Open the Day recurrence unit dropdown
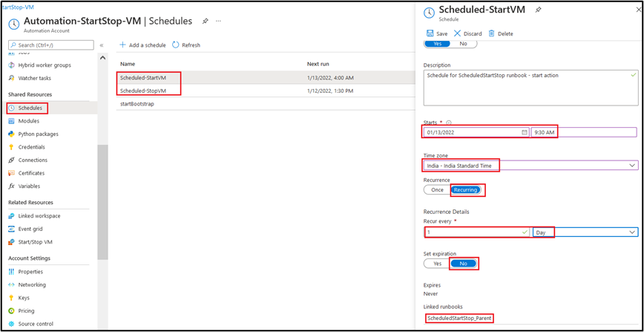Image resolution: width=644 pixels, height=332 pixels. pyautogui.click(x=585, y=232)
